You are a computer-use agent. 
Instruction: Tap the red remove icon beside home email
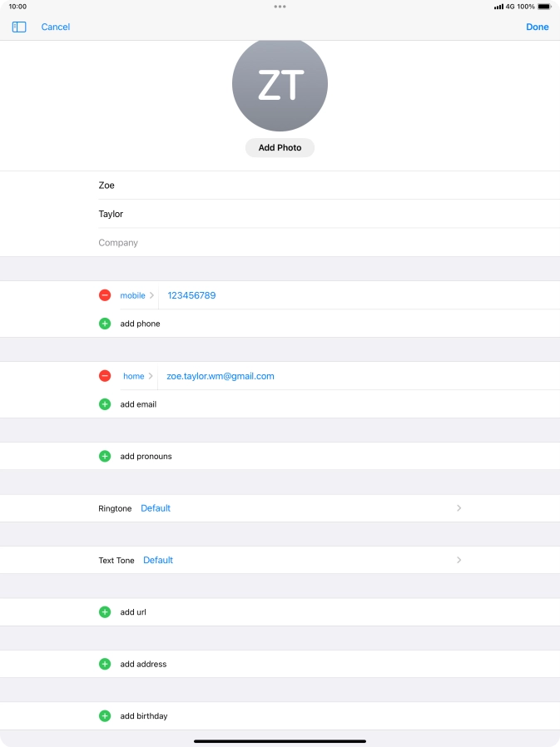105,376
